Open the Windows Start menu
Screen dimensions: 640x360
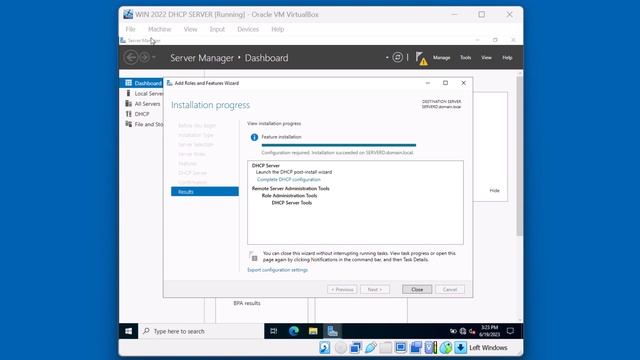click(129, 331)
